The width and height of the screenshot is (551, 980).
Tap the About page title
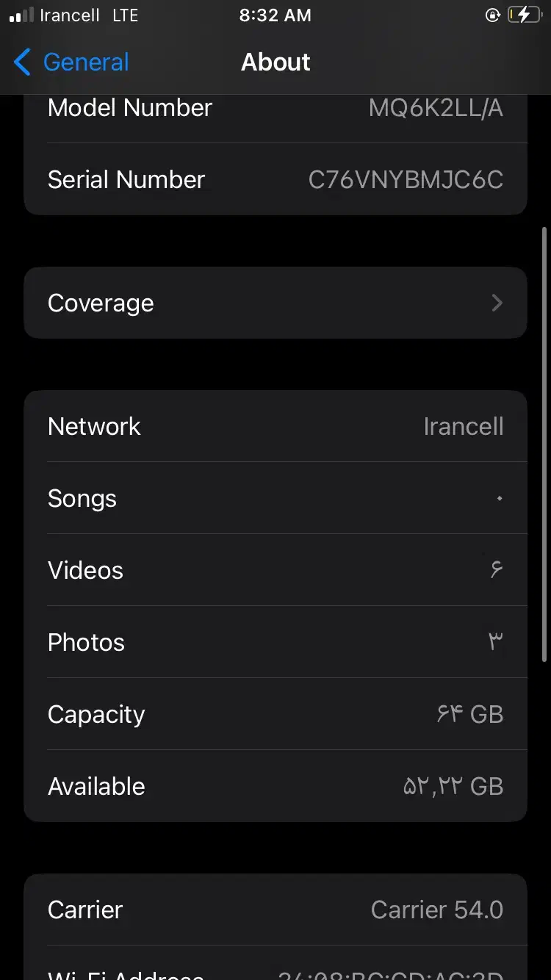(275, 62)
